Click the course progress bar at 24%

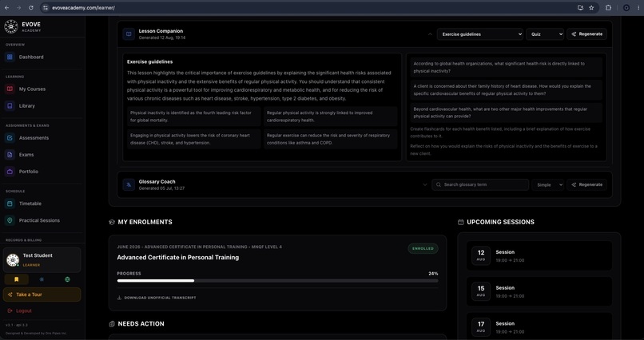point(277,280)
